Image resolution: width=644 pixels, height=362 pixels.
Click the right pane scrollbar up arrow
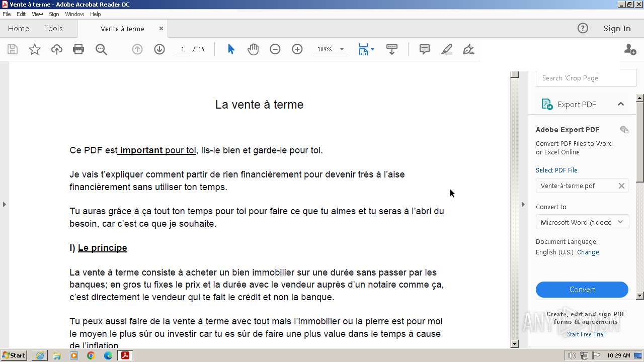[640, 98]
